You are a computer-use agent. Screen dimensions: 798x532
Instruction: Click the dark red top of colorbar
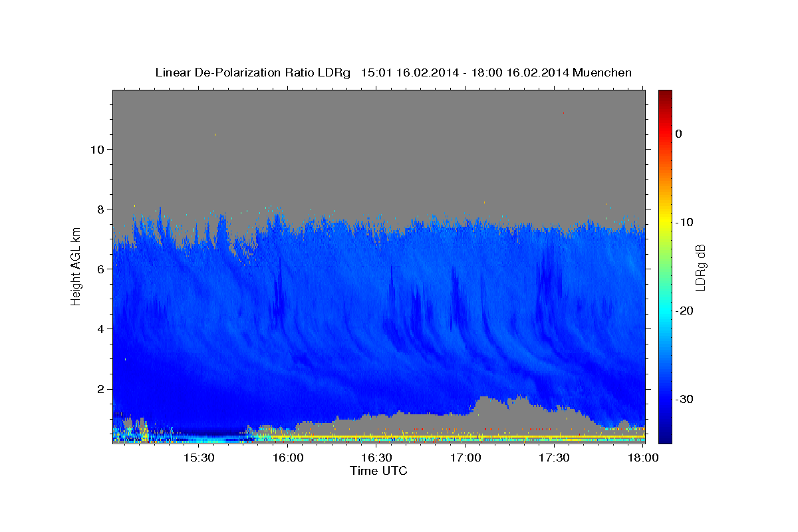[x=665, y=94]
